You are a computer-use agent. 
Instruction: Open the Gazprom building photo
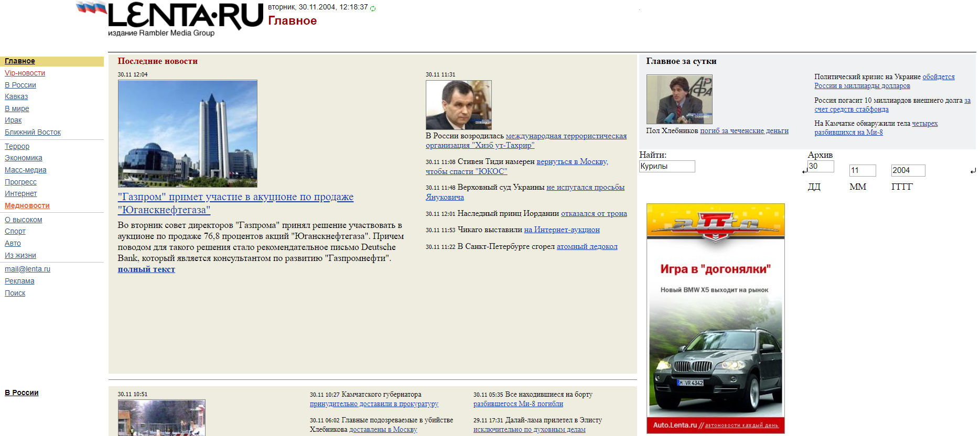tap(188, 134)
